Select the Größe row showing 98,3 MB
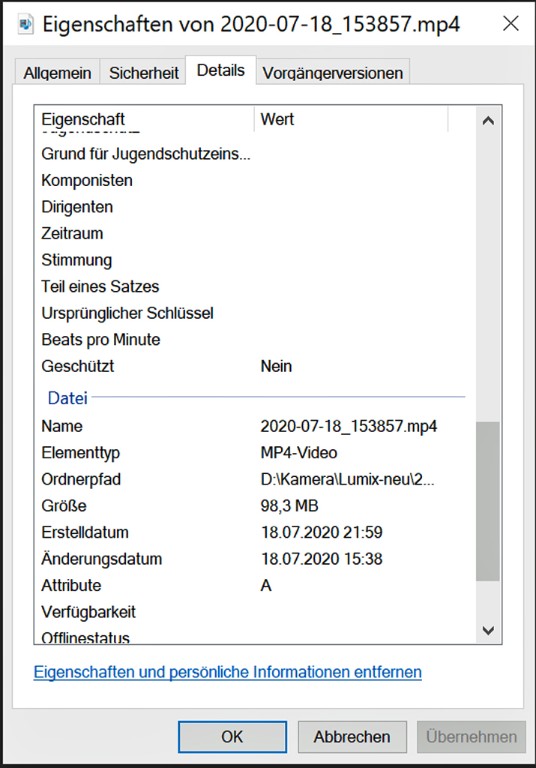Image resolution: width=536 pixels, height=768 pixels. [255, 505]
